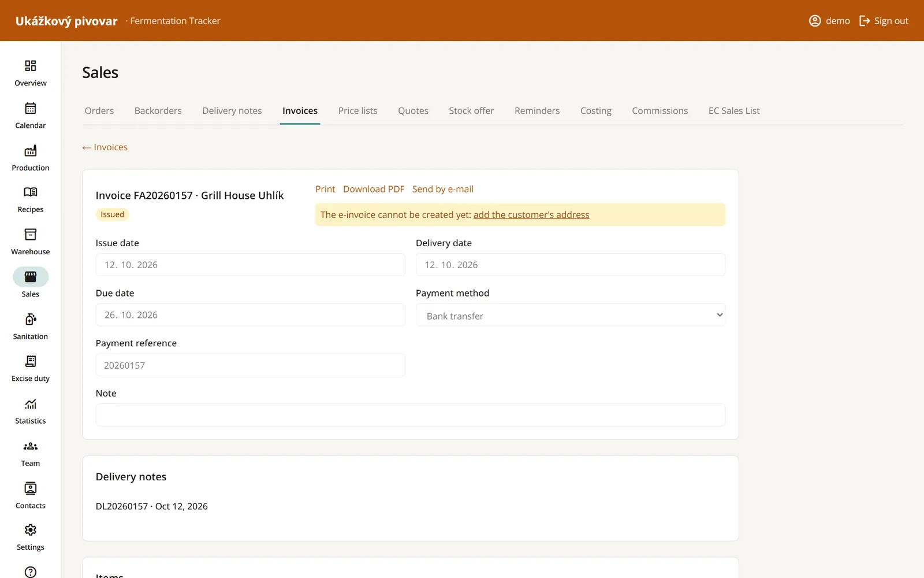Click the demo username text

coord(838,21)
